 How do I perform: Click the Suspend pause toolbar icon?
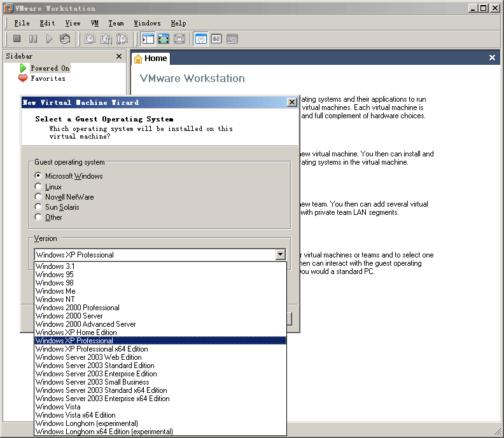(x=33, y=39)
